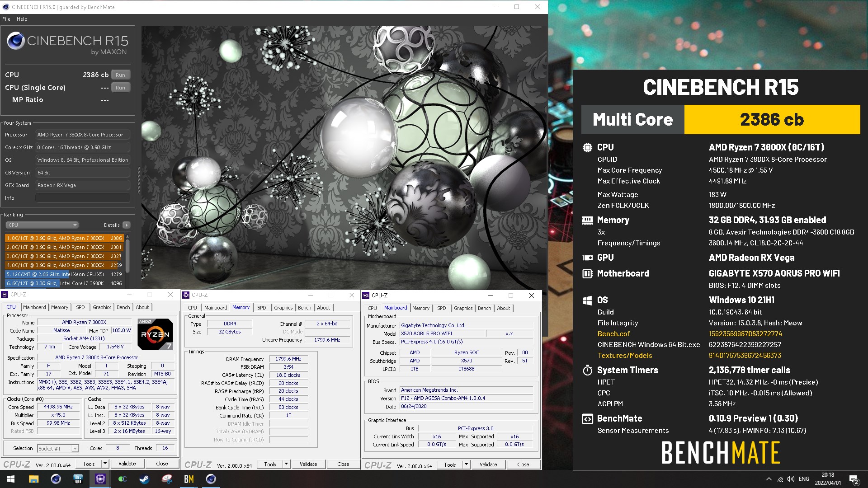Viewport: 868px width, 488px height.
Task: Click the Details arrow button in Ranking
Action: [x=127, y=225]
